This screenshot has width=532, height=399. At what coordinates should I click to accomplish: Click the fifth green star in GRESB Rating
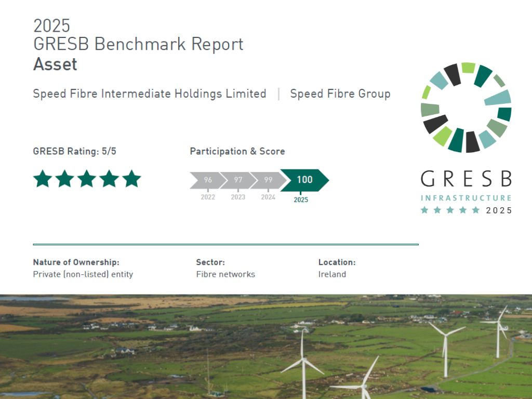pyautogui.click(x=131, y=179)
